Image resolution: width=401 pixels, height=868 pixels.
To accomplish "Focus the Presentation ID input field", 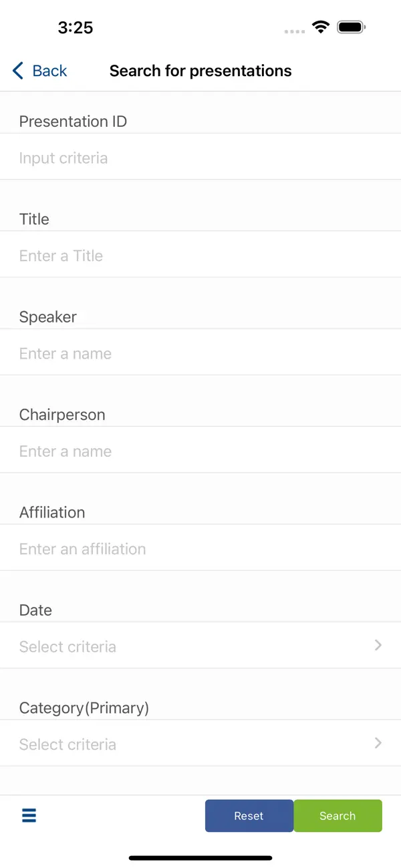I will tap(200, 158).
